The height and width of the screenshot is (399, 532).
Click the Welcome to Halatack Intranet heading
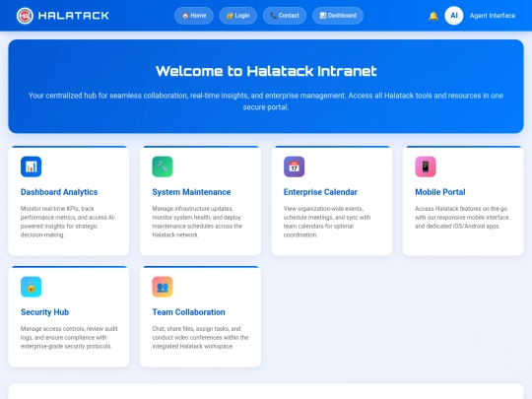(266, 71)
